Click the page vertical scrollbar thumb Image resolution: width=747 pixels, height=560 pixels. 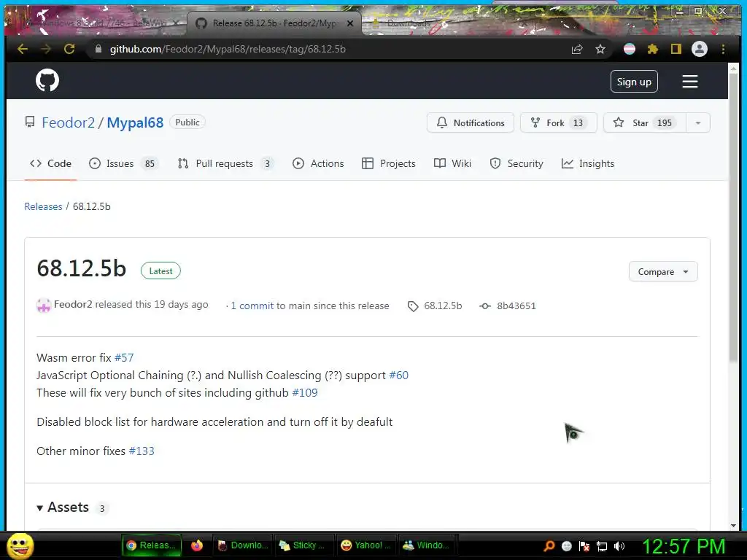(734, 219)
